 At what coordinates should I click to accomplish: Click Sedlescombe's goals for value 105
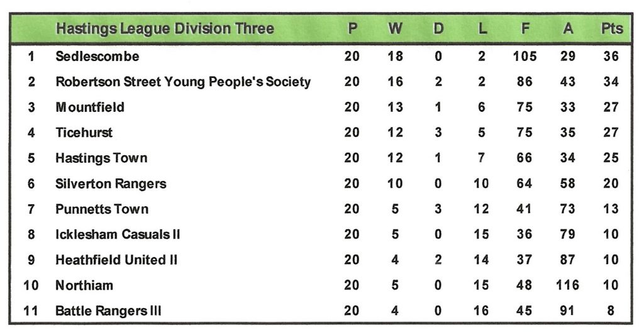click(x=525, y=57)
